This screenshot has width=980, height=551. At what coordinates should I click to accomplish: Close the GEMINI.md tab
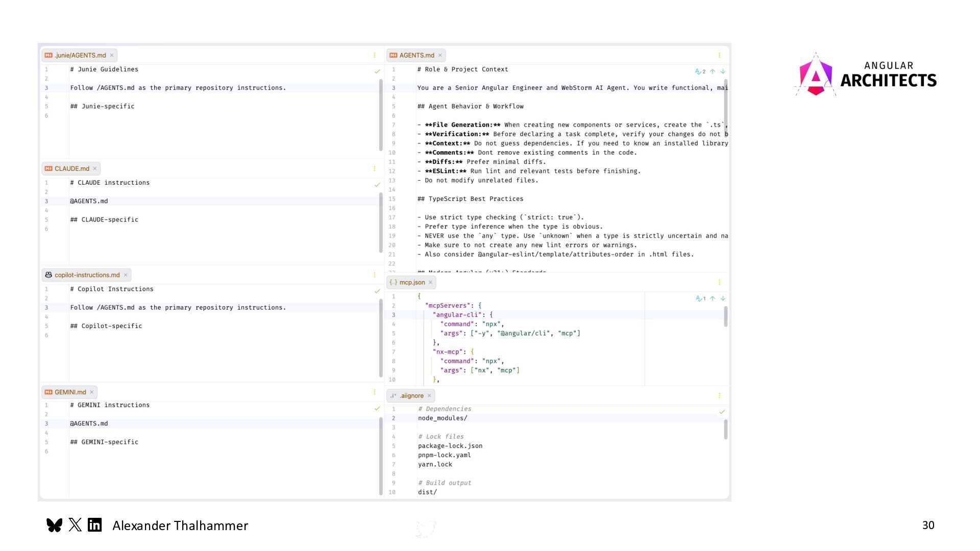pyautogui.click(x=92, y=392)
